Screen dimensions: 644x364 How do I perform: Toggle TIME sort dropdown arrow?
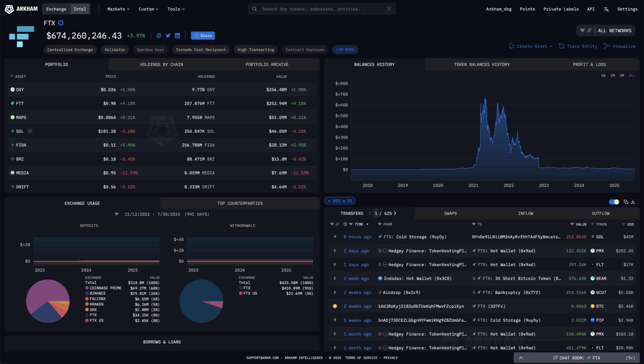(x=367, y=224)
